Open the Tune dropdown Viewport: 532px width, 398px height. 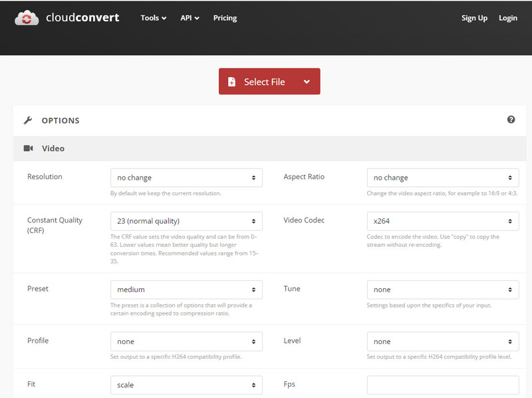click(x=443, y=290)
